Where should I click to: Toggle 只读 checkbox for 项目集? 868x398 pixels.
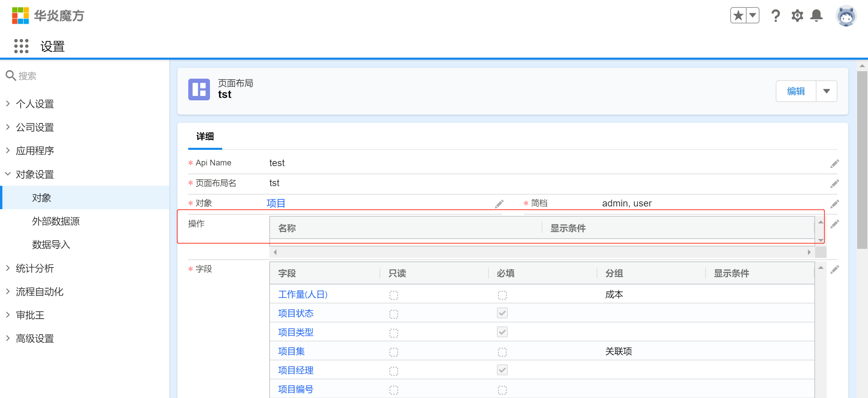tap(394, 352)
